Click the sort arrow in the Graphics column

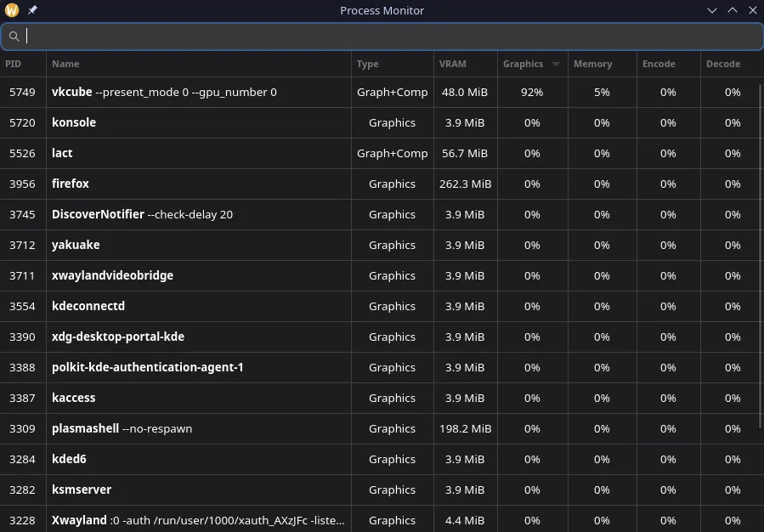tap(556, 65)
